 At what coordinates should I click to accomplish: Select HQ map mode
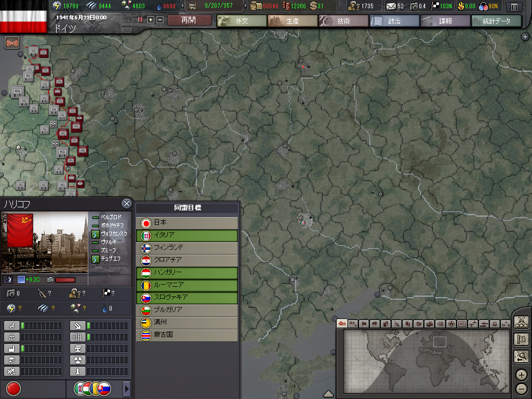click(x=462, y=324)
